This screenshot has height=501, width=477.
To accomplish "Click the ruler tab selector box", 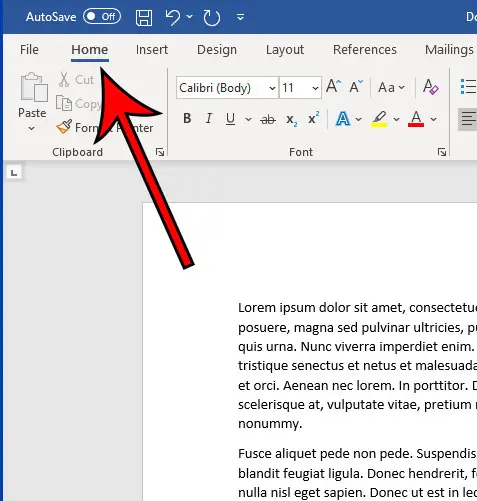I will point(14,173).
